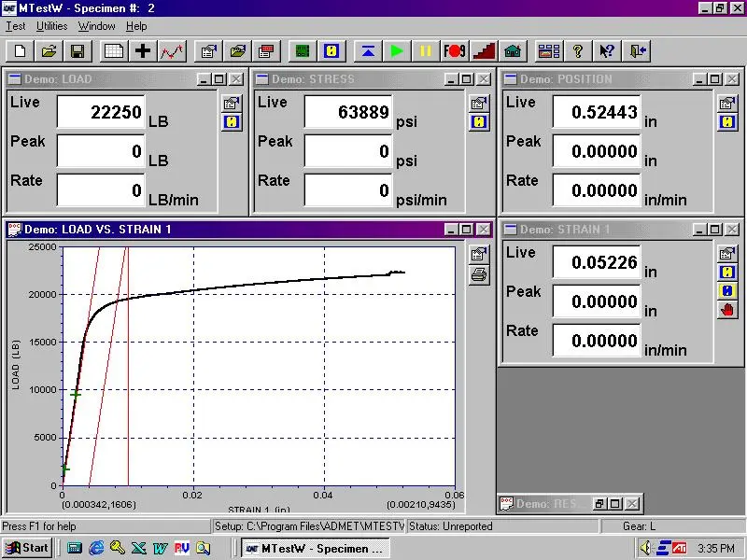This screenshot has height=560, width=747.
Task: Open the Test menu
Action: click(x=15, y=26)
